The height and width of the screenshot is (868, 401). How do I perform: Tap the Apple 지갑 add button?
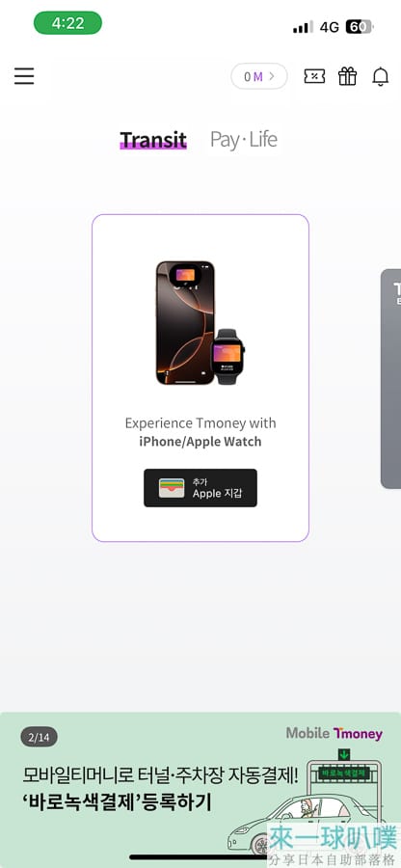click(x=200, y=488)
